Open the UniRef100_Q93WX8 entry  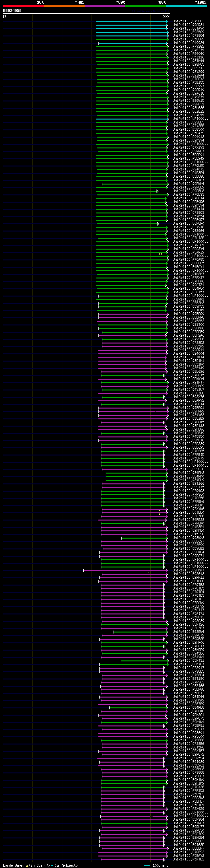coord(188,538)
